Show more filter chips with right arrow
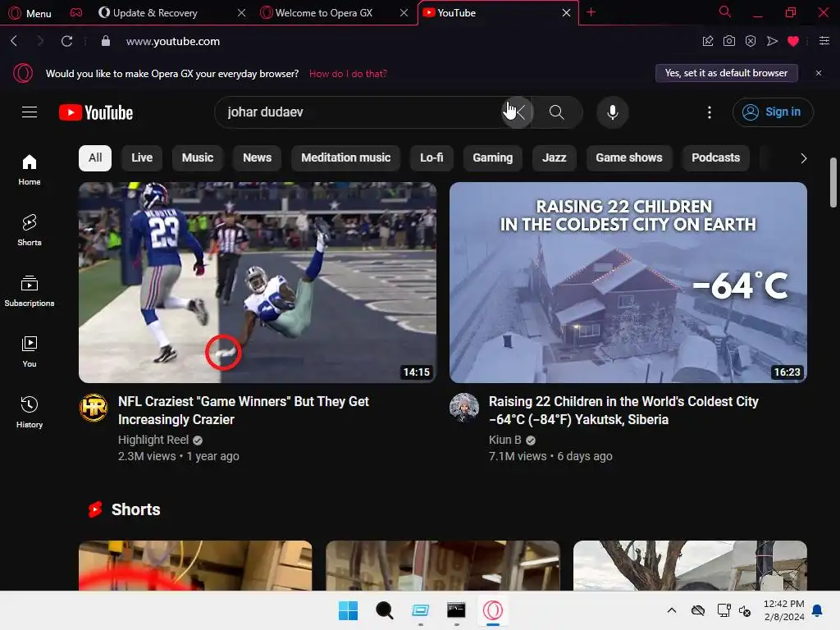The image size is (840, 630). tap(803, 158)
